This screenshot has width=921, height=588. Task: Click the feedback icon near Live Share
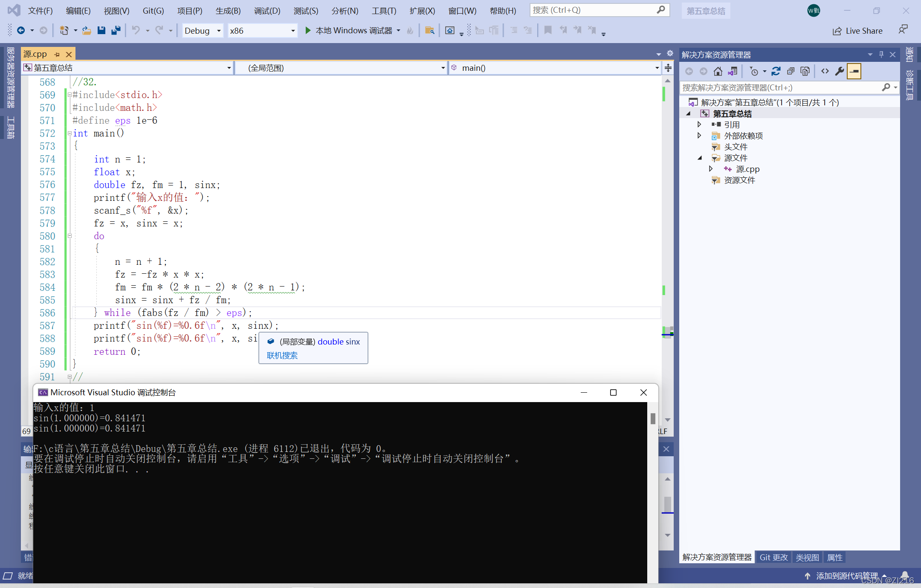coord(903,30)
